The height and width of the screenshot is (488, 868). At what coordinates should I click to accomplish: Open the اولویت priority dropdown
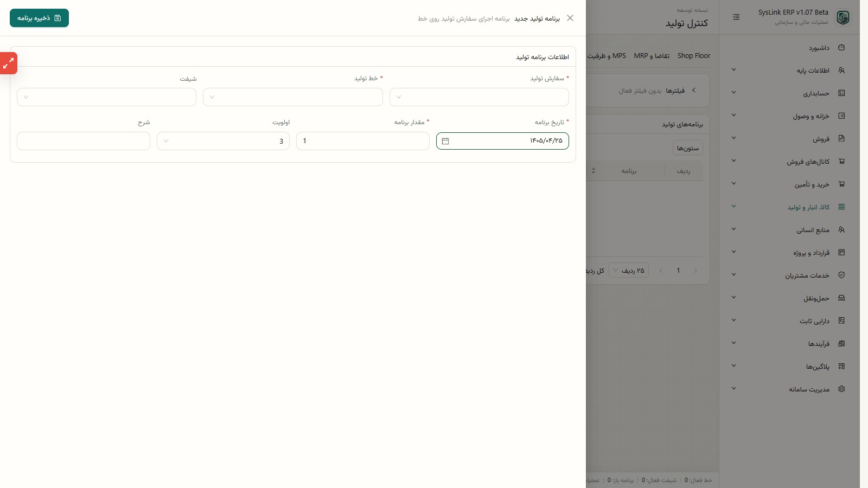[223, 141]
